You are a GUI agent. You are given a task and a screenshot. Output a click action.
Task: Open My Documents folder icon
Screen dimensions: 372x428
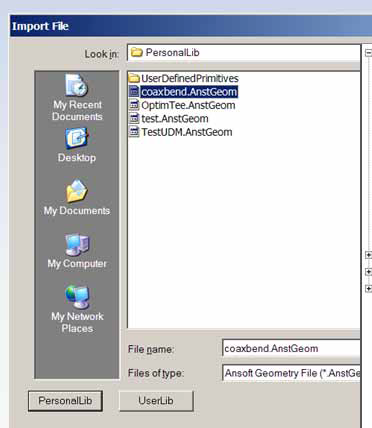point(77,191)
